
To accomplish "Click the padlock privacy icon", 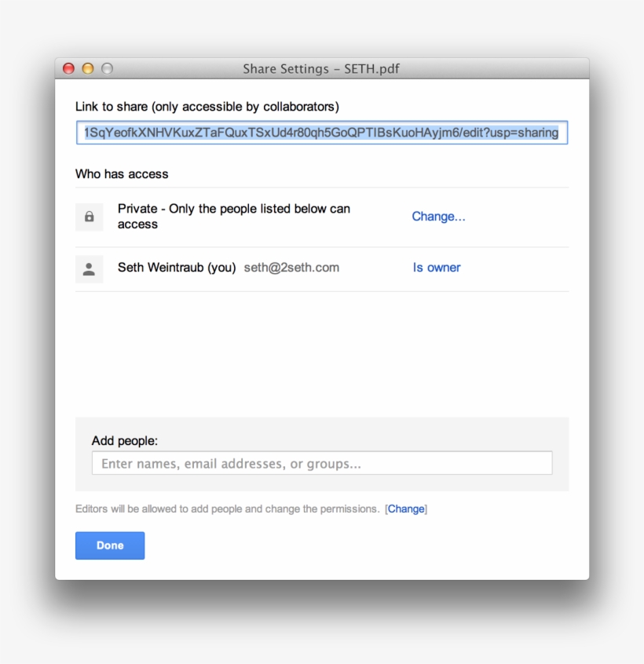I will [89, 217].
